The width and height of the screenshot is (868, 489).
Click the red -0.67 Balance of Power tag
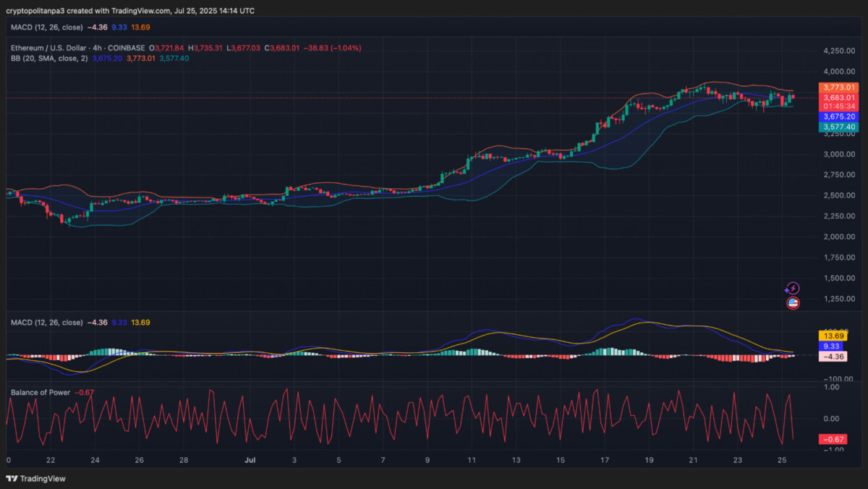833,439
